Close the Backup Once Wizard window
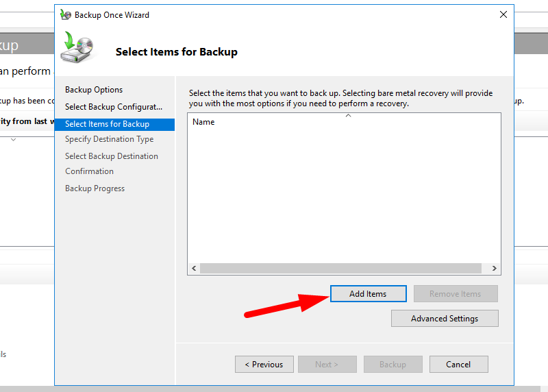 tap(503, 14)
